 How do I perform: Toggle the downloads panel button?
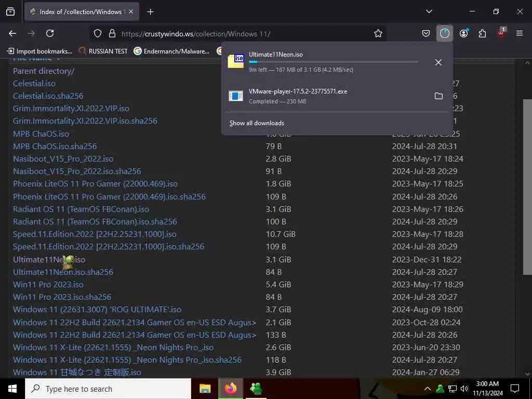[x=445, y=33]
